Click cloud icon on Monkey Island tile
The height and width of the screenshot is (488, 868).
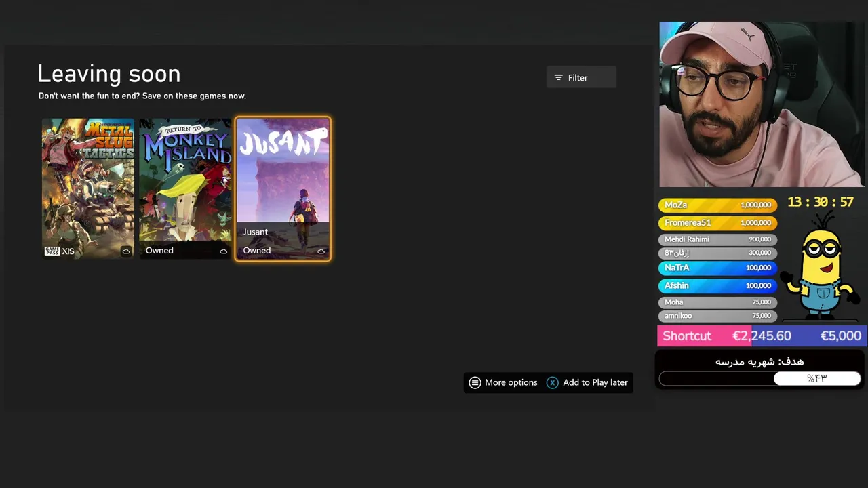pyautogui.click(x=223, y=251)
